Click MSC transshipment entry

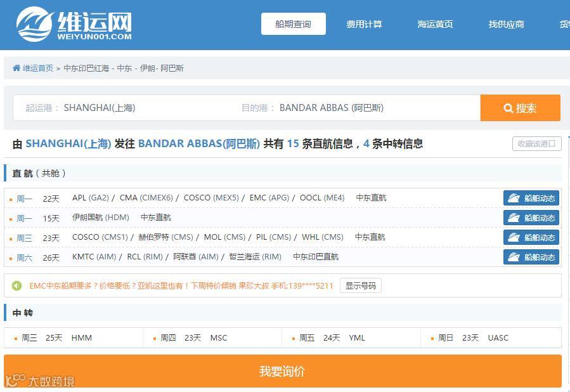pos(219,338)
